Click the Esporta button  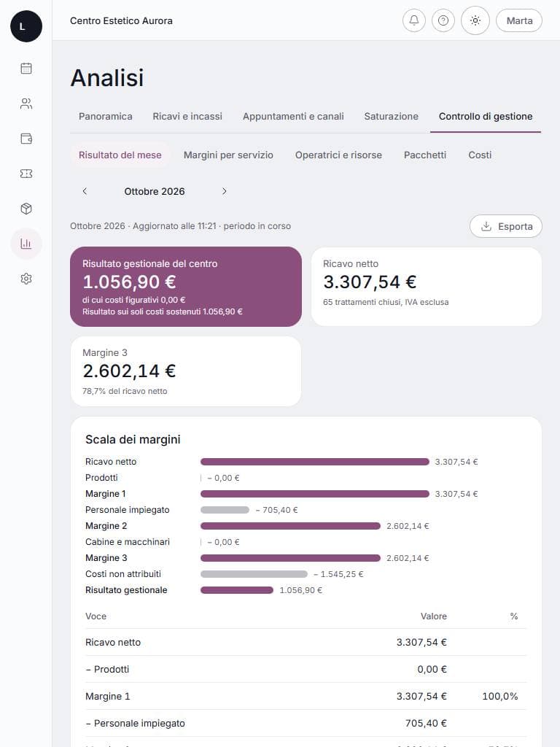coord(506,226)
